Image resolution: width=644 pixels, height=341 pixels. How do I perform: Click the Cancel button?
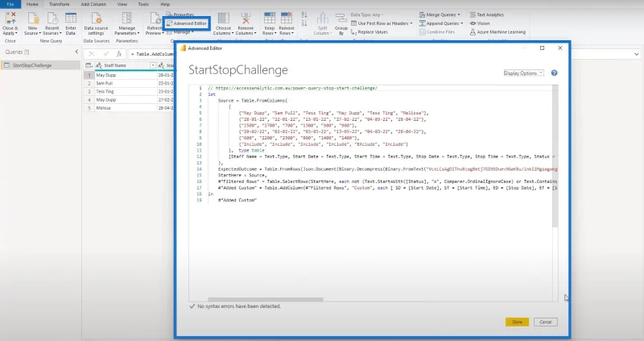(x=546, y=322)
